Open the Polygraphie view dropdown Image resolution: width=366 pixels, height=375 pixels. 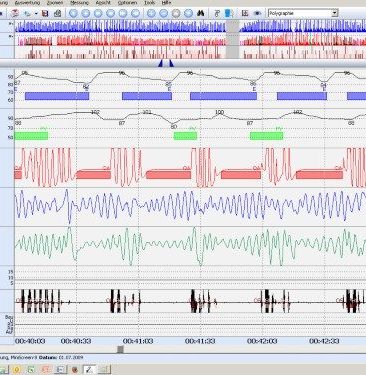click(x=303, y=13)
